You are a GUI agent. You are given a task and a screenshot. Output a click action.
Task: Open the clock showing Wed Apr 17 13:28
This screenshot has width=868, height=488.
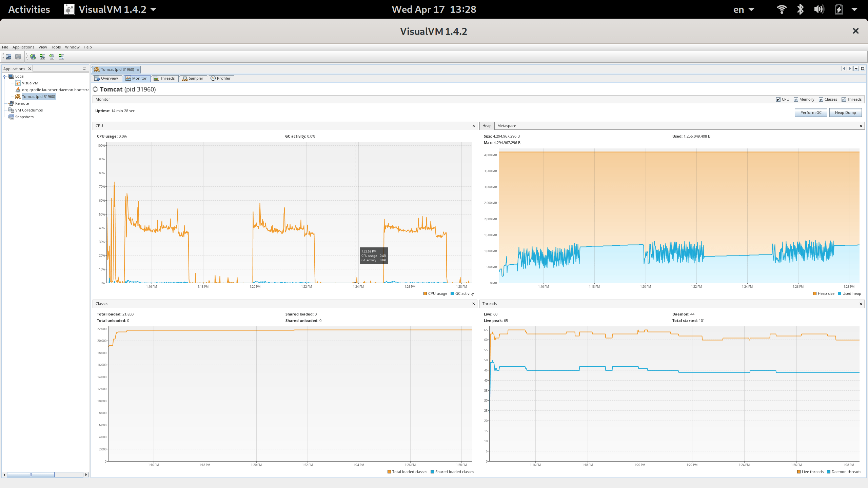434,9
